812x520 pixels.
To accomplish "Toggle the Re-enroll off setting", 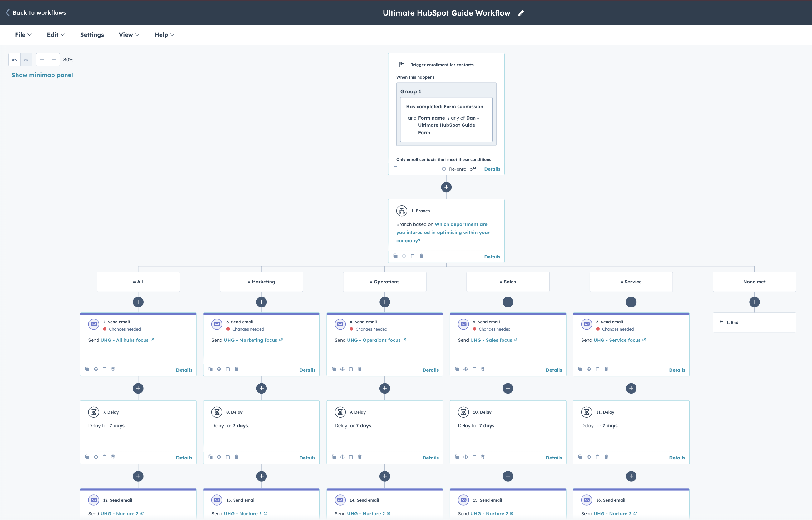I will coord(459,169).
